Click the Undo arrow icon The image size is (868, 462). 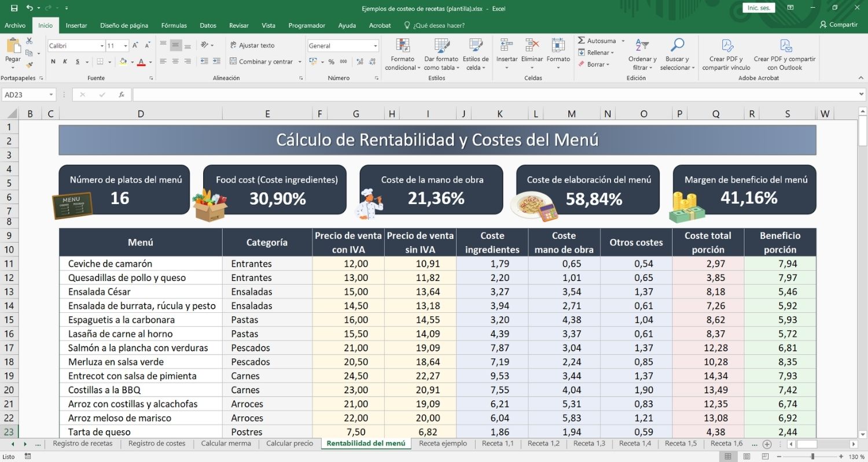coord(30,8)
